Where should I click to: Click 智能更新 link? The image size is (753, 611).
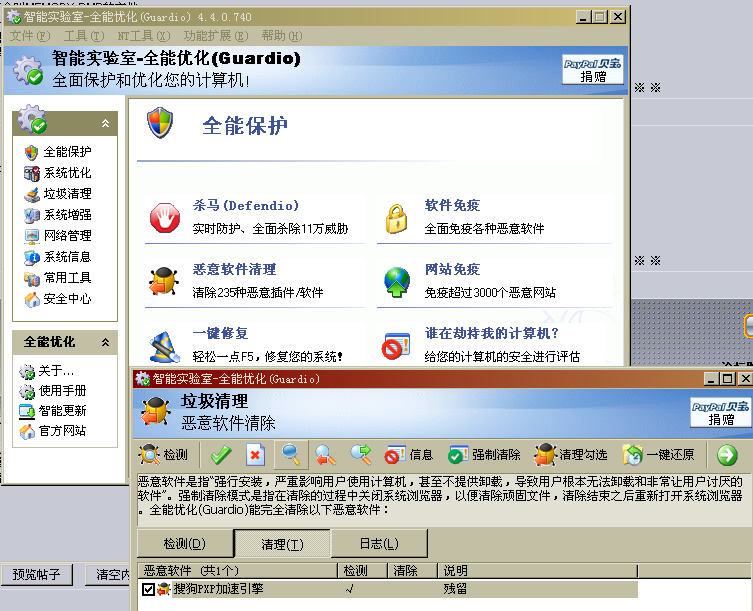(62, 411)
